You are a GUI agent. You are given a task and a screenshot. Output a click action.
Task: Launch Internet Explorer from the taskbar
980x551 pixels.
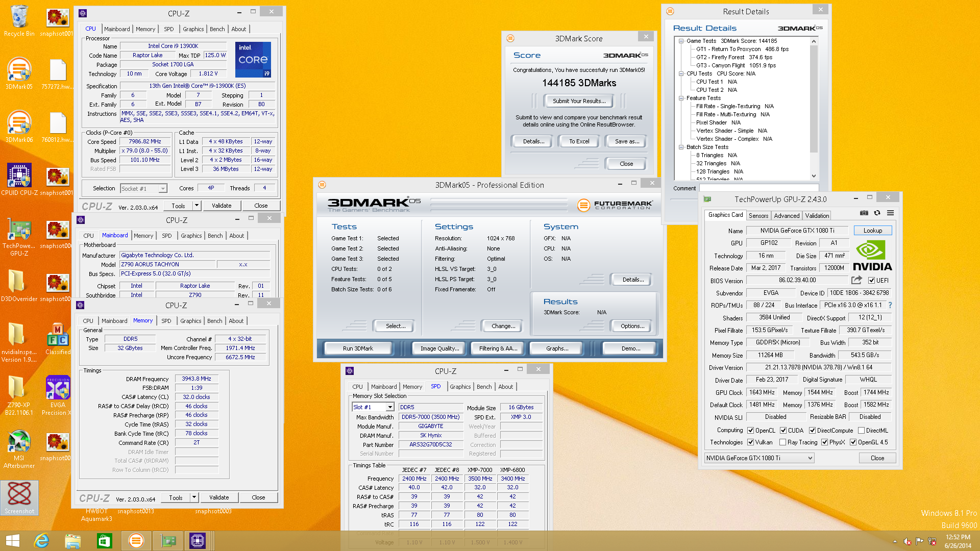(x=42, y=541)
